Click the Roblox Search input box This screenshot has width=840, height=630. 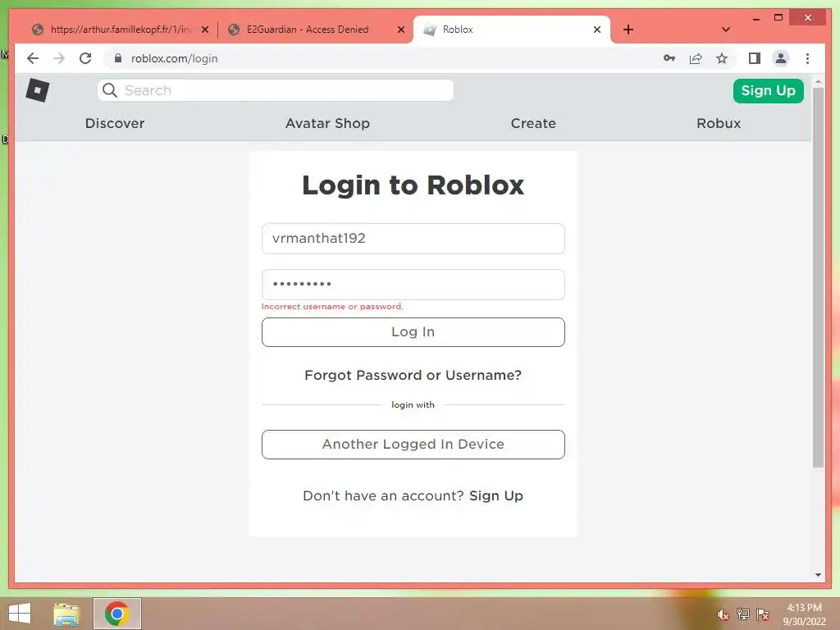tap(276, 90)
